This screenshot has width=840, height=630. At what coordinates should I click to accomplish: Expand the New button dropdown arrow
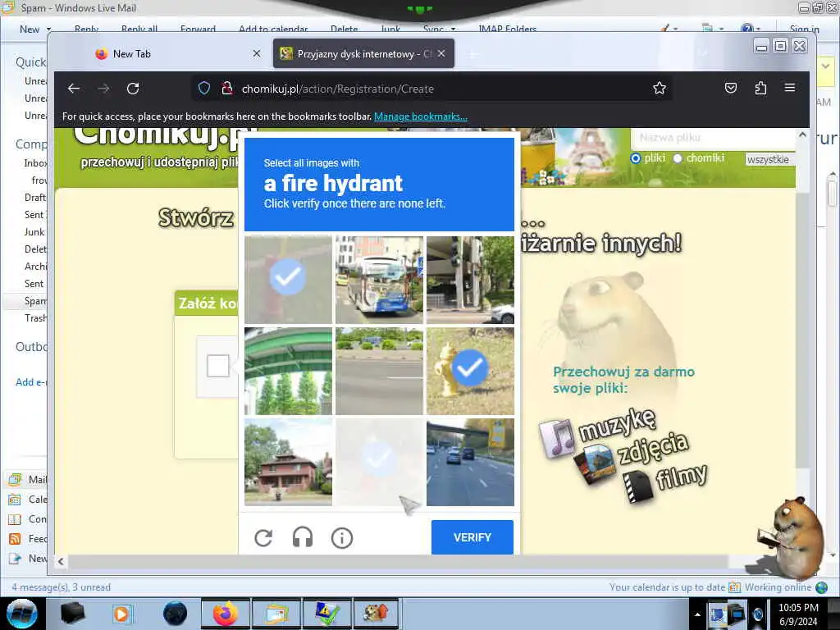48,29
